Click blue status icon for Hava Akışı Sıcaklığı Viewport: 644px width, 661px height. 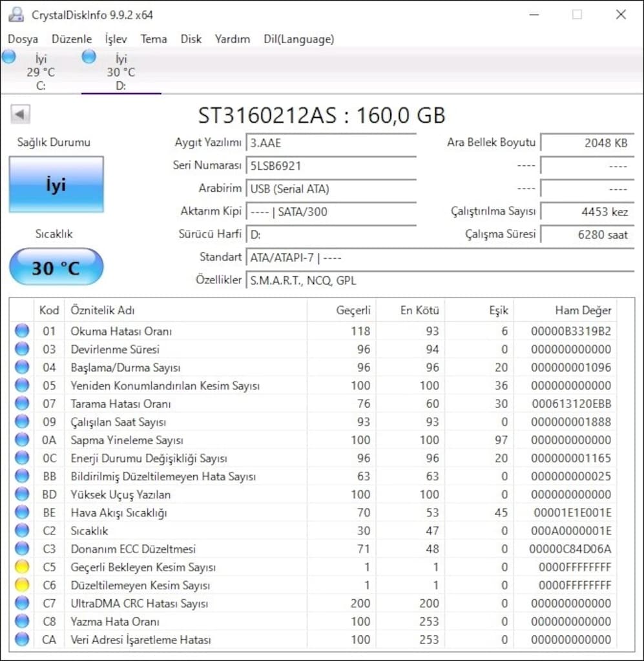click(22, 512)
